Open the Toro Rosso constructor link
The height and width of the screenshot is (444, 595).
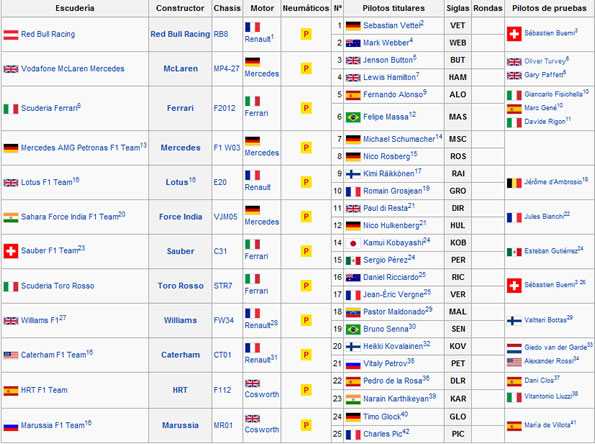point(181,286)
